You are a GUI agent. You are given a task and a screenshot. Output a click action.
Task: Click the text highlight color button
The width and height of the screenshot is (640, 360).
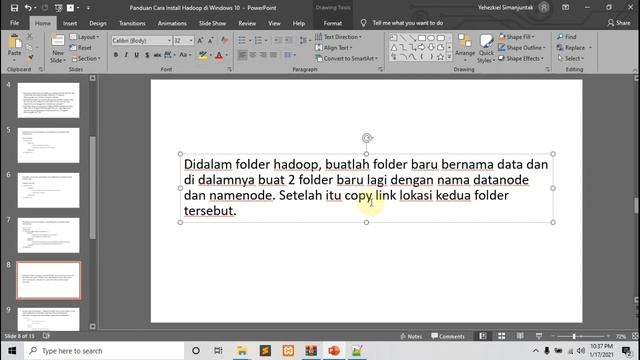202,55
